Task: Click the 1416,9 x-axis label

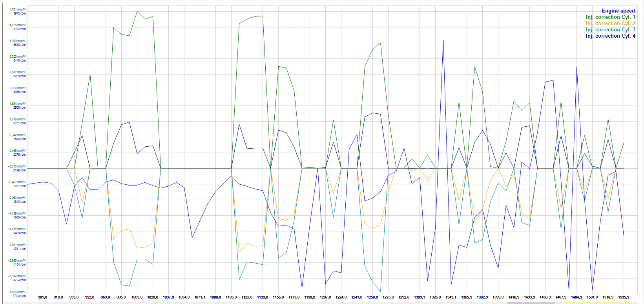Action: point(513,297)
